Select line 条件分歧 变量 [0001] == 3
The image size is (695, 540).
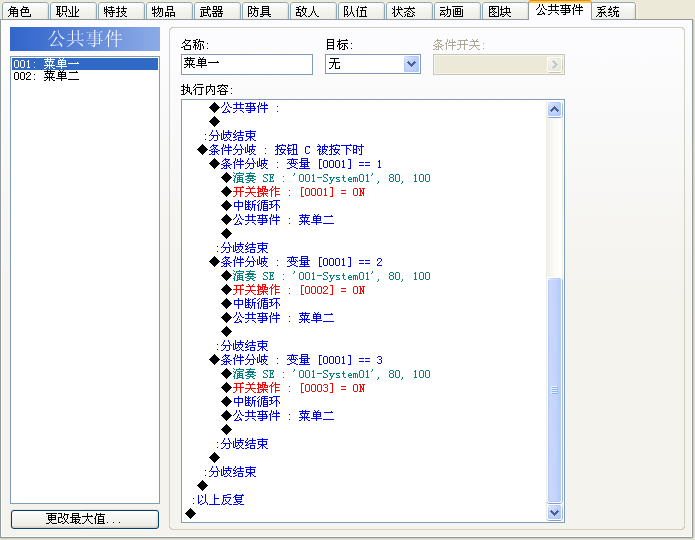tap(296, 360)
